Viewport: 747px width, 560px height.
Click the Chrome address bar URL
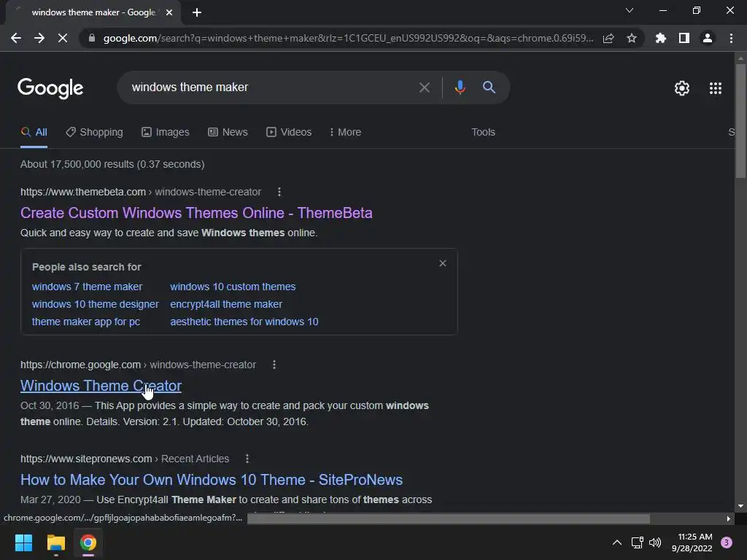pos(348,38)
